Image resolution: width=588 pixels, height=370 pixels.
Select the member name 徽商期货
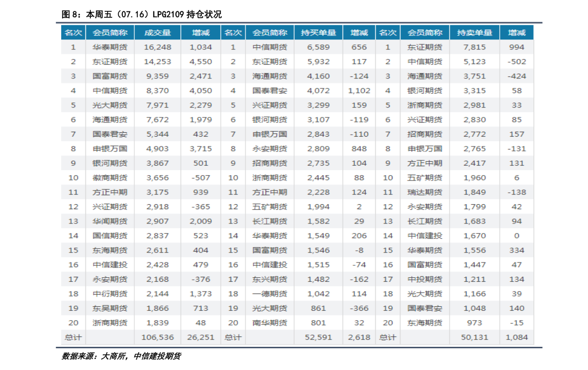(x=110, y=178)
